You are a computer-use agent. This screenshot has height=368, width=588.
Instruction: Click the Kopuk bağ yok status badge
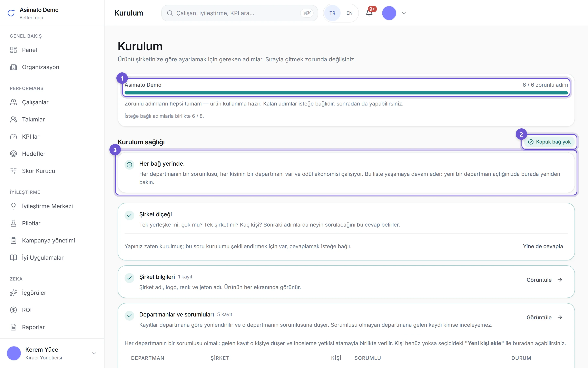pos(549,142)
